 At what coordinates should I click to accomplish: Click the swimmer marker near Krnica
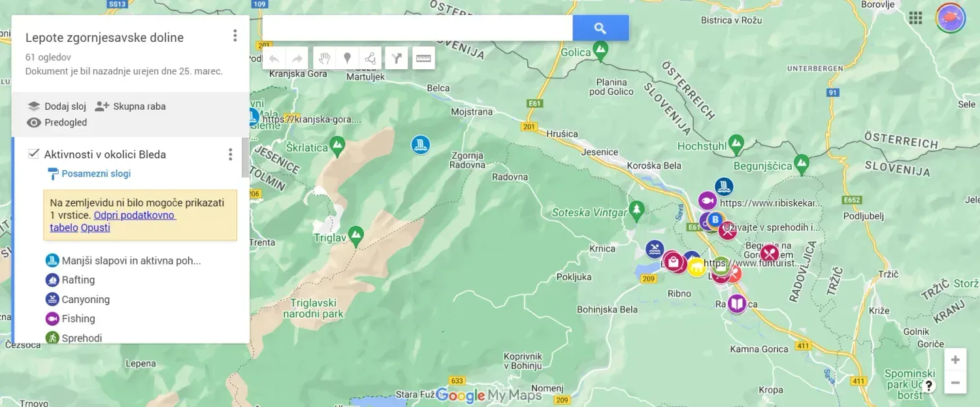tap(655, 249)
